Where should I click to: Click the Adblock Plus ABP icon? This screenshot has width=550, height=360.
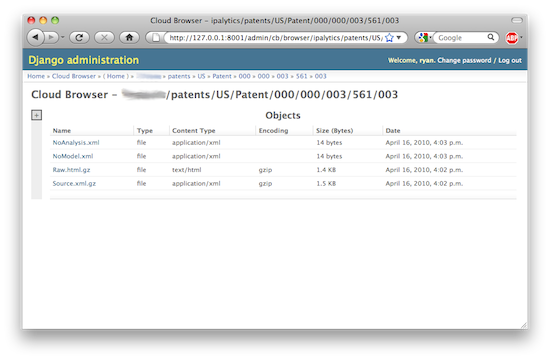[512, 38]
